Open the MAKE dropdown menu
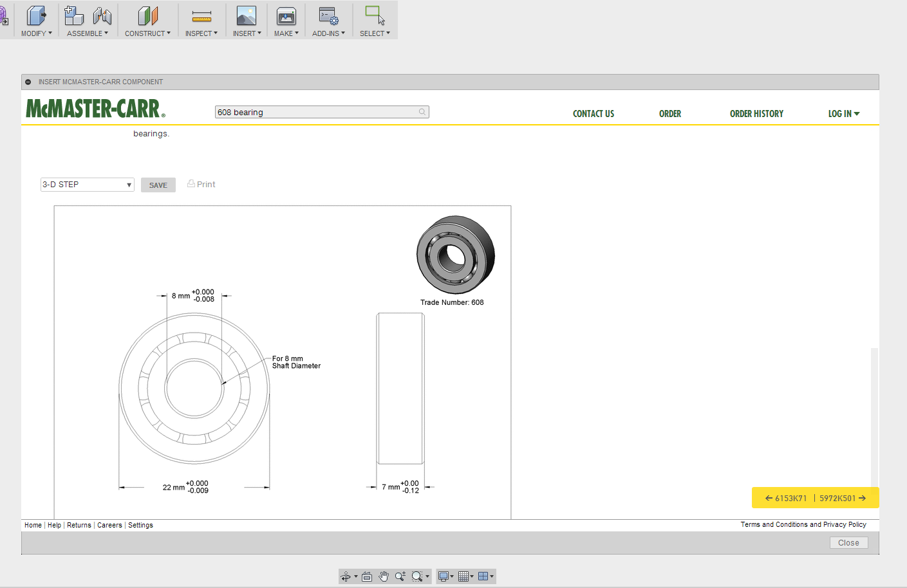This screenshot has width=907, height=588. click(286, 33)
